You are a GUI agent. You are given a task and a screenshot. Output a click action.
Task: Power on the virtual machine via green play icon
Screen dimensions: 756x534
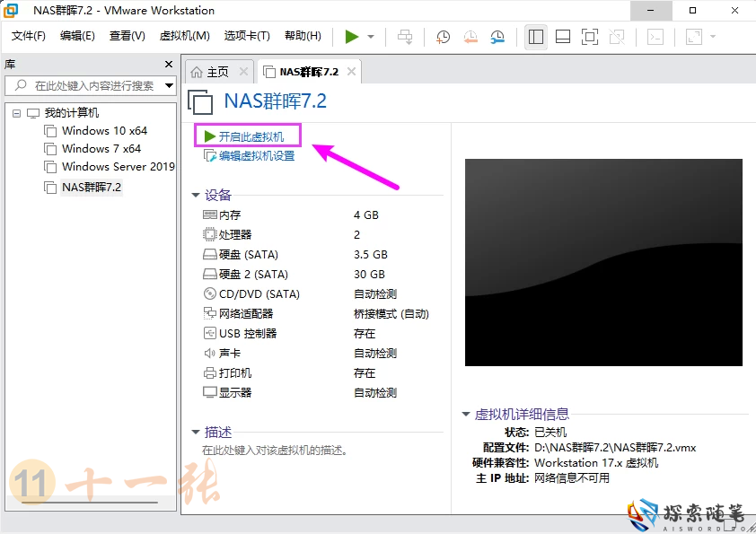351,37
